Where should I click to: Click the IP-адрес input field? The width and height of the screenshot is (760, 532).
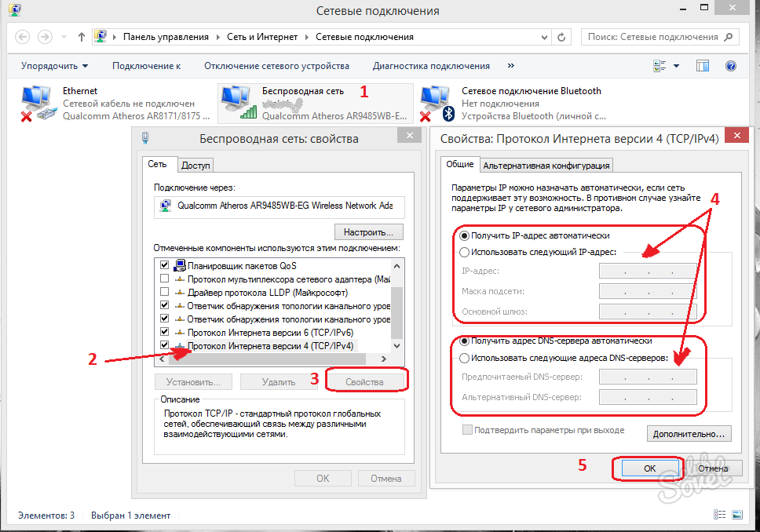[x=648, y=271]
